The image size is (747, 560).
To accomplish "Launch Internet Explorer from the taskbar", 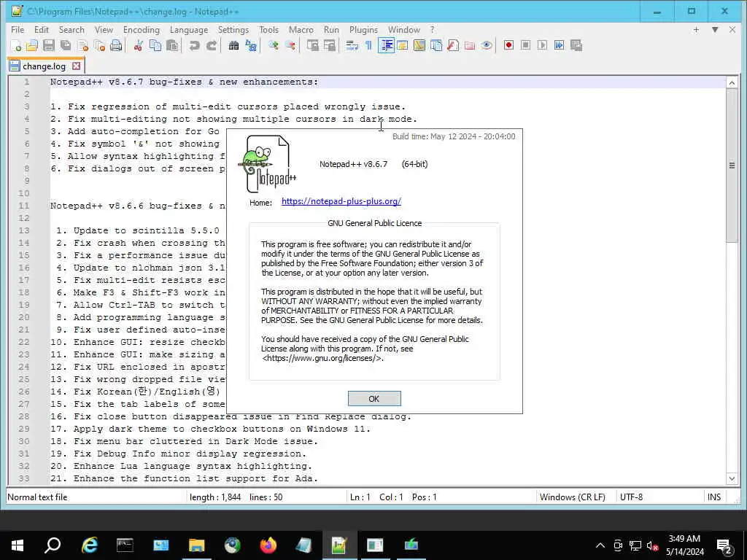I will (x=89, y=545).
